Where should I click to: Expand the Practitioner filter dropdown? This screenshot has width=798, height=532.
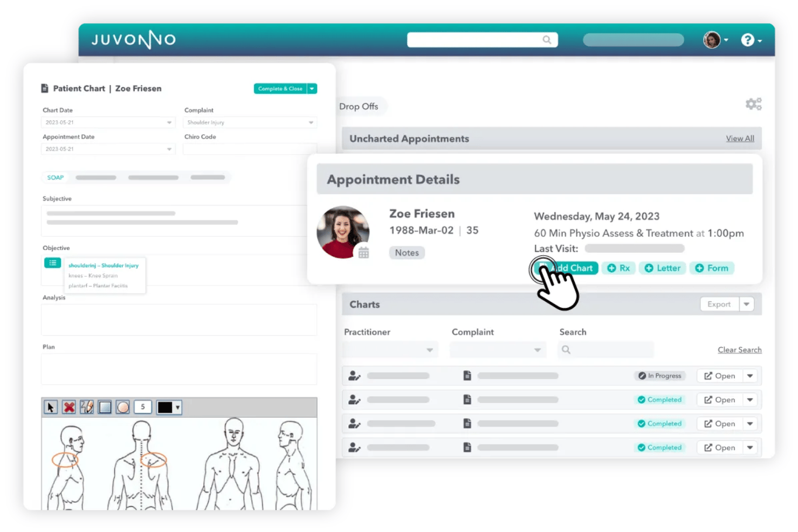coord(430,350)
